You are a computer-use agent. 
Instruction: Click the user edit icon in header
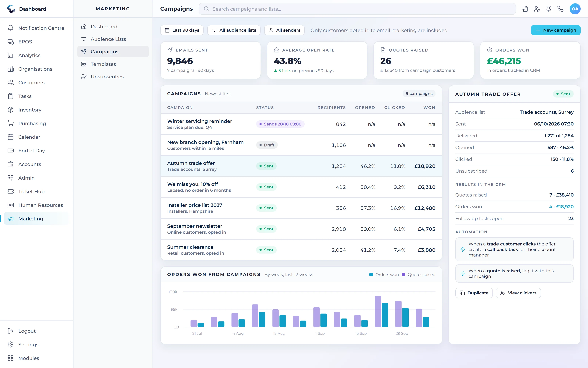click(537, 9)
